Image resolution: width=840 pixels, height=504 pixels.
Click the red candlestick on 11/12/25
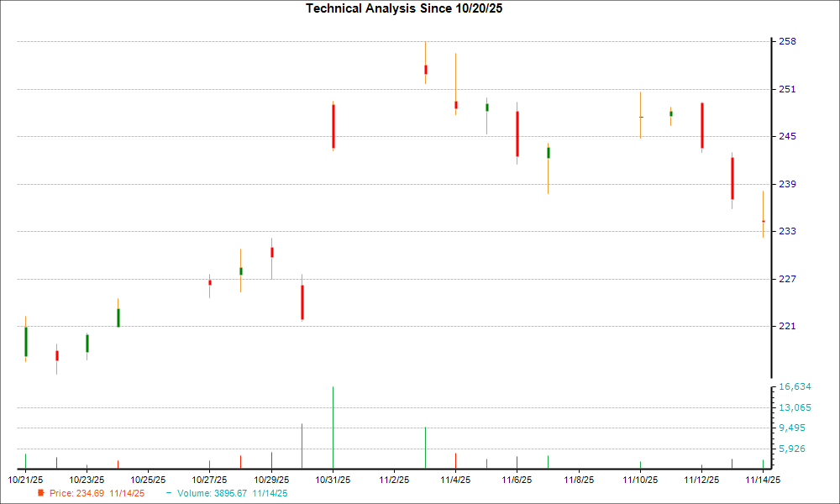(701, 126)
